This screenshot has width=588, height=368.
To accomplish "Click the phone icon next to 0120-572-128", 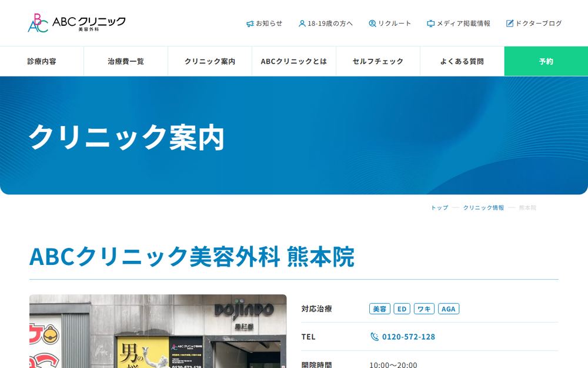I will tap(374, 336).
